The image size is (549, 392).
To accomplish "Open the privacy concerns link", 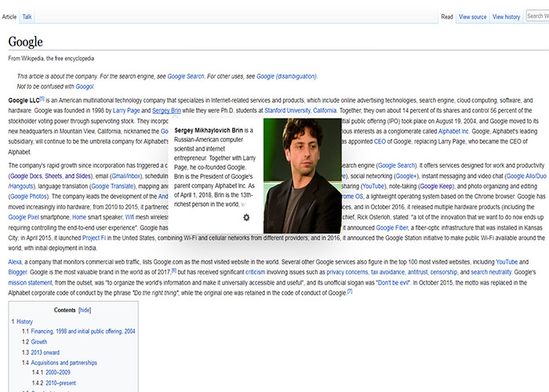I will (347, 272).
